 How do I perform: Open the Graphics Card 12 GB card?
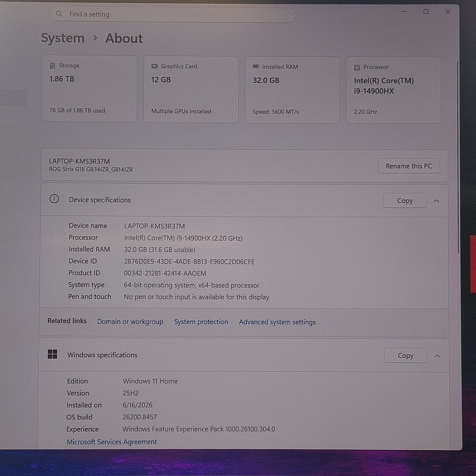(x=191, y=89)
